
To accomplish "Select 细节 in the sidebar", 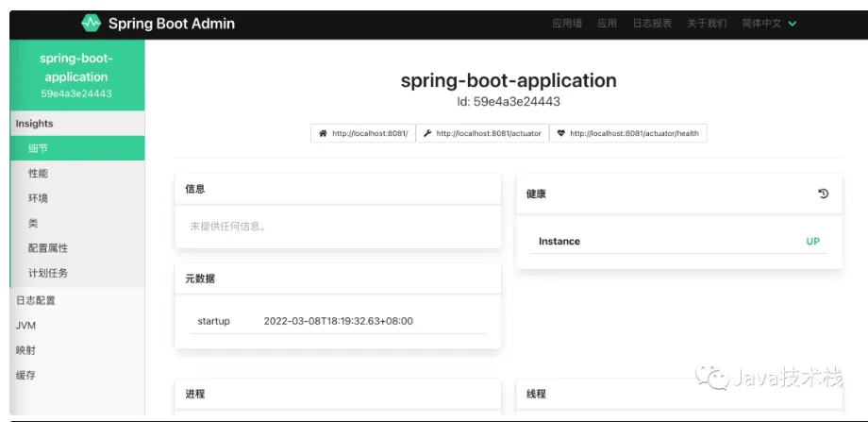I will (x=77, y=148).
